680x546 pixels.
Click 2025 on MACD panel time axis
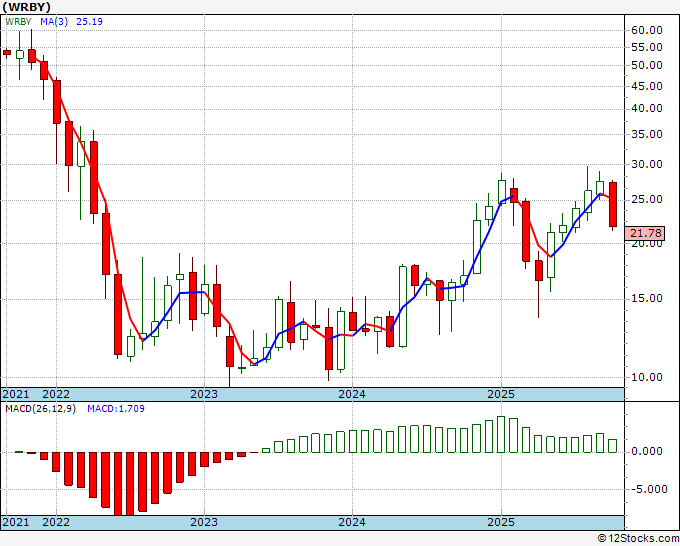(x=501, y=522)
